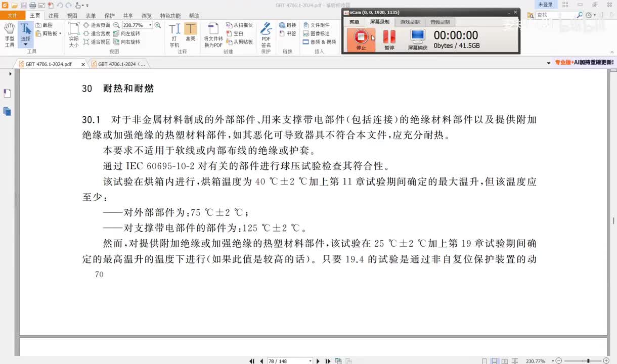The image size is (617, 364).
Task: Switch to the Comment (注释) ribbon tab
Action: [x=54, y=16]
